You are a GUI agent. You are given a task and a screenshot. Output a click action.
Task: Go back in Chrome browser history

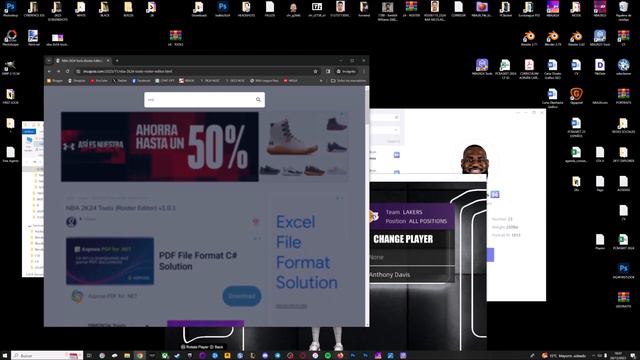pyautogui.click(x=49, y=71)
